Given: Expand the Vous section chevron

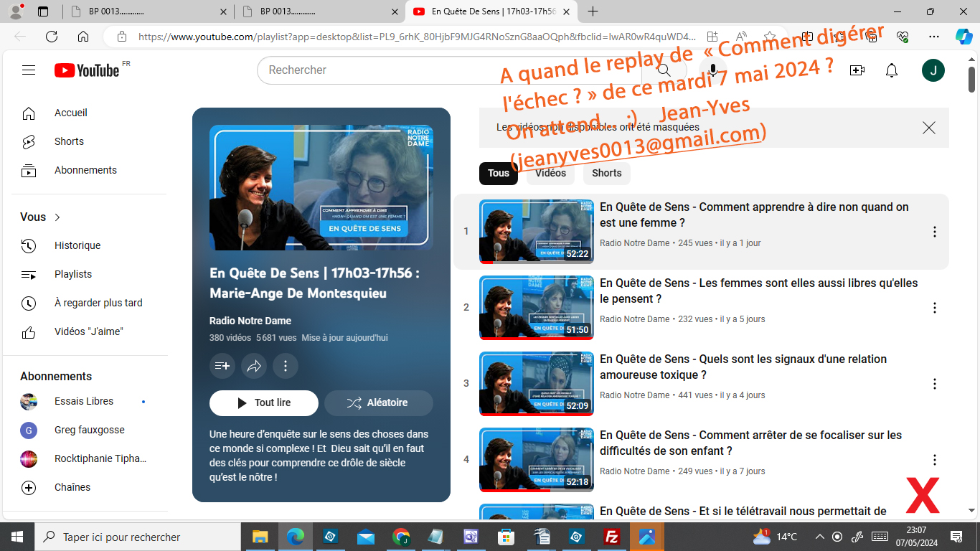Looking at the screenshot, I should coord(57,217).
